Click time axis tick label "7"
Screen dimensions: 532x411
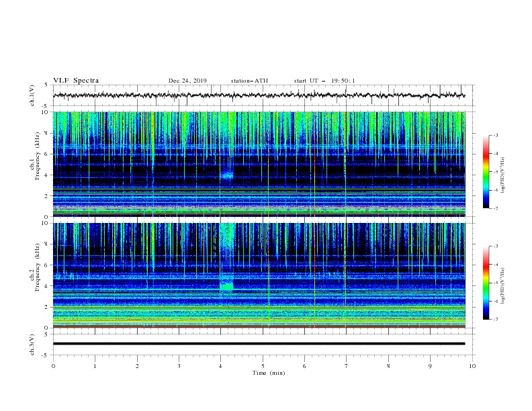347,366
